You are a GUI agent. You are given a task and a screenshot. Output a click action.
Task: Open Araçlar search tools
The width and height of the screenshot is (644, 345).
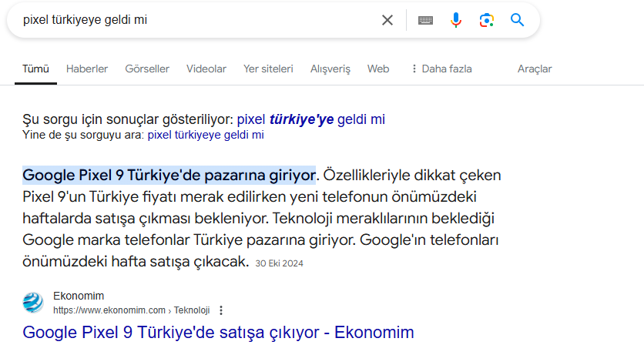[x=535, y=69]
